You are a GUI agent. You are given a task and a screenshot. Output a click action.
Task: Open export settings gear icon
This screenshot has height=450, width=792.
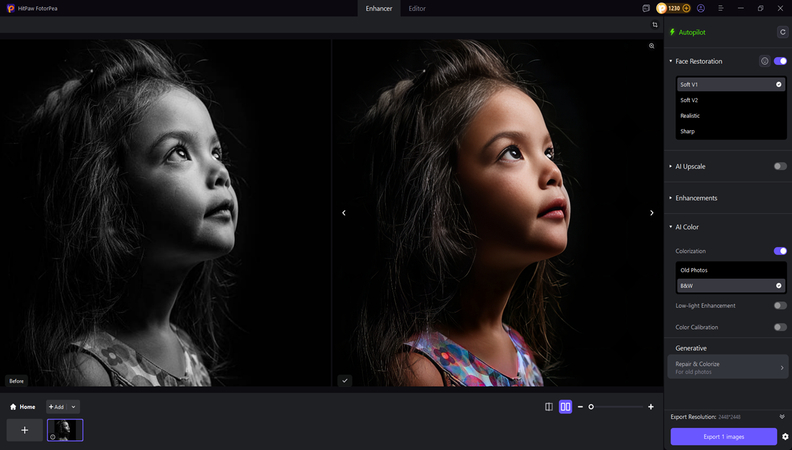coord(785,436)
